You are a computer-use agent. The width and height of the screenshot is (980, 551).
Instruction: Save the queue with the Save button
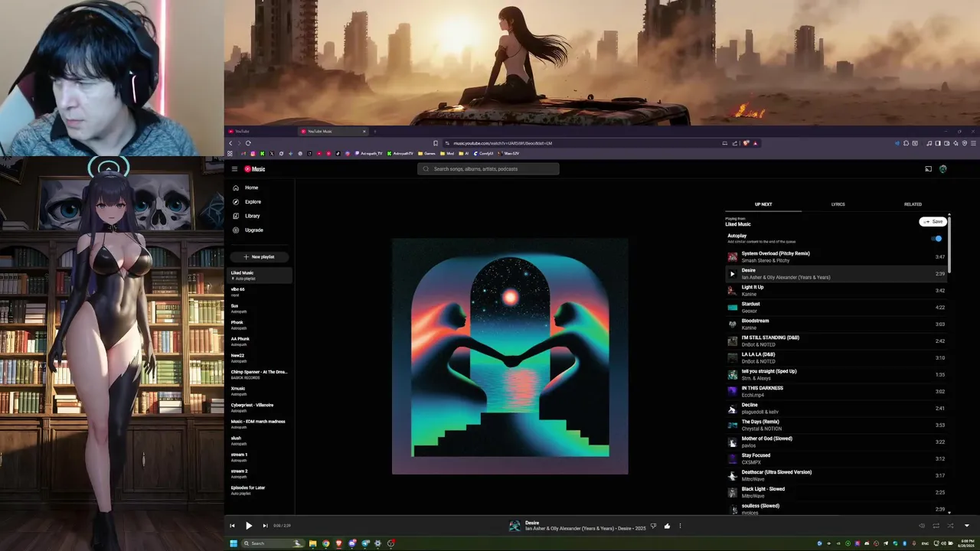click(933, 222)
